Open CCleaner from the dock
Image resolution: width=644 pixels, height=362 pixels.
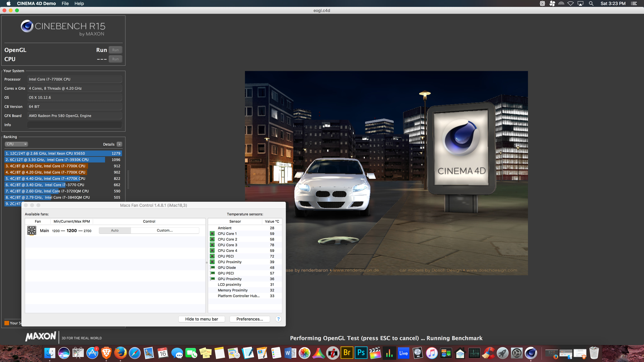point(488,353)
